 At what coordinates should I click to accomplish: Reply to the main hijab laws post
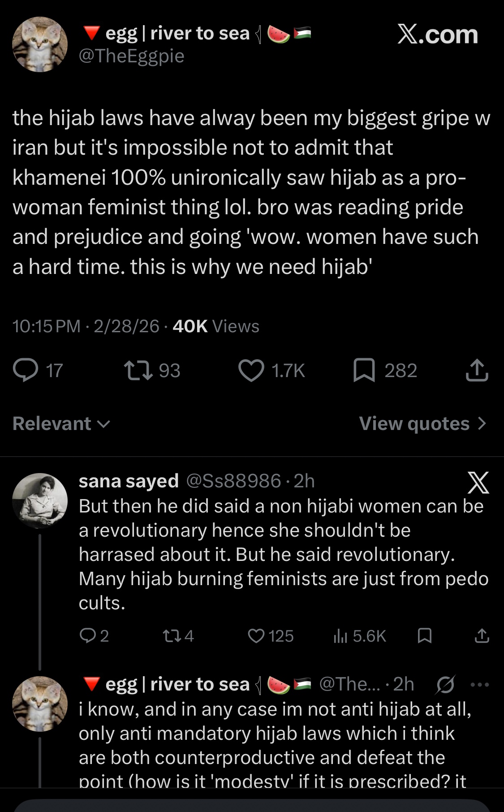pos(26,370)
